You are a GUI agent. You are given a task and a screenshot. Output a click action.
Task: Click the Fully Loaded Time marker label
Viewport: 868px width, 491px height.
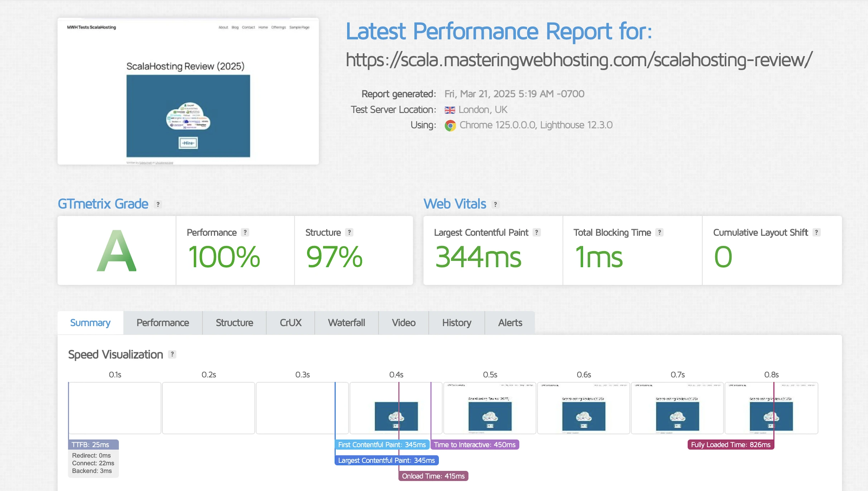point(730,444)
